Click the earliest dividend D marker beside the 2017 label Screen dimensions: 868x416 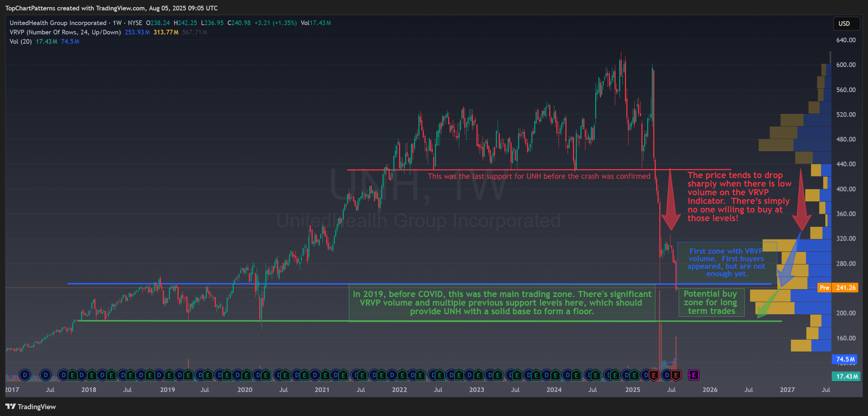click(25, 375)
